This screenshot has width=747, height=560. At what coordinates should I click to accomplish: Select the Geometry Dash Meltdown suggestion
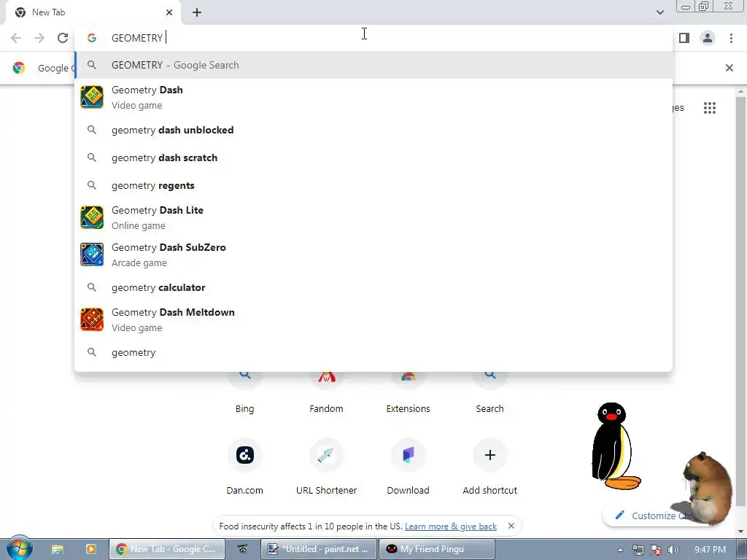[x=373, y=319]
